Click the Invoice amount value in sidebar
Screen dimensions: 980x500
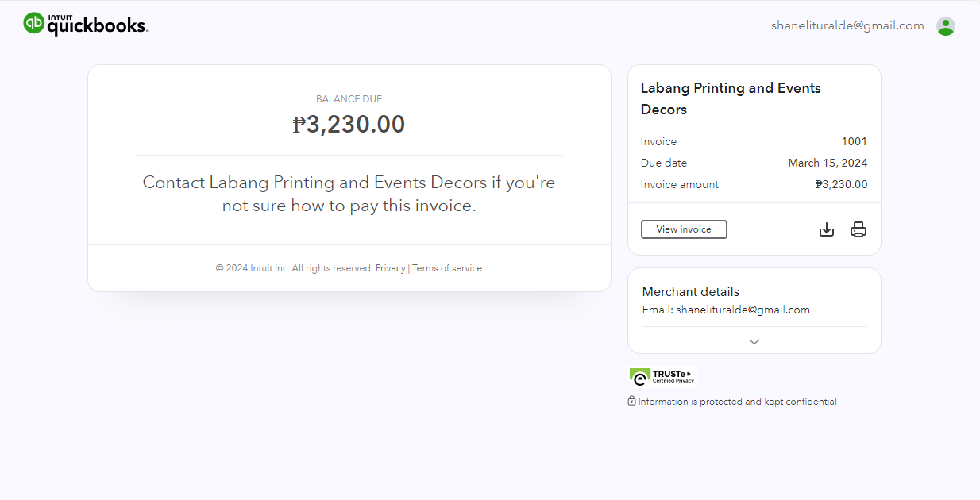point(842,184)
